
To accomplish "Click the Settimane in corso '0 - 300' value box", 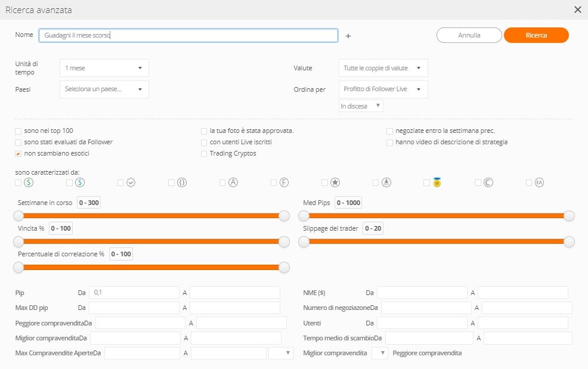I will pos(89,203).
